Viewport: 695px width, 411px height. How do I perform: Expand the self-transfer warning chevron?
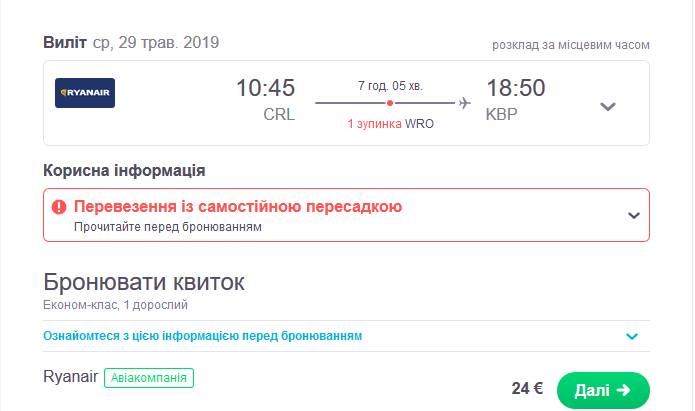click(632, 214)
